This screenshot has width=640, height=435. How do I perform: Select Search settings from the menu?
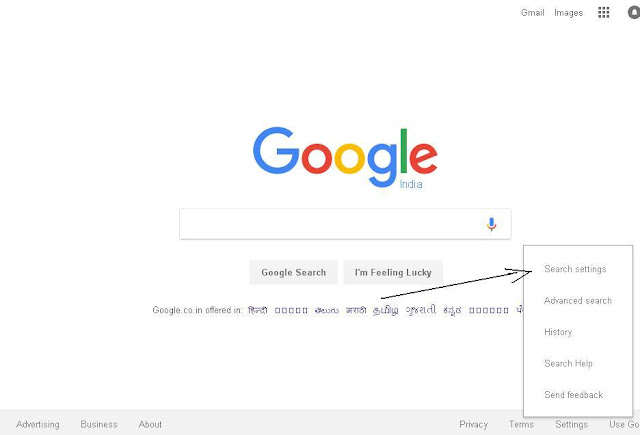click(575, 269)
